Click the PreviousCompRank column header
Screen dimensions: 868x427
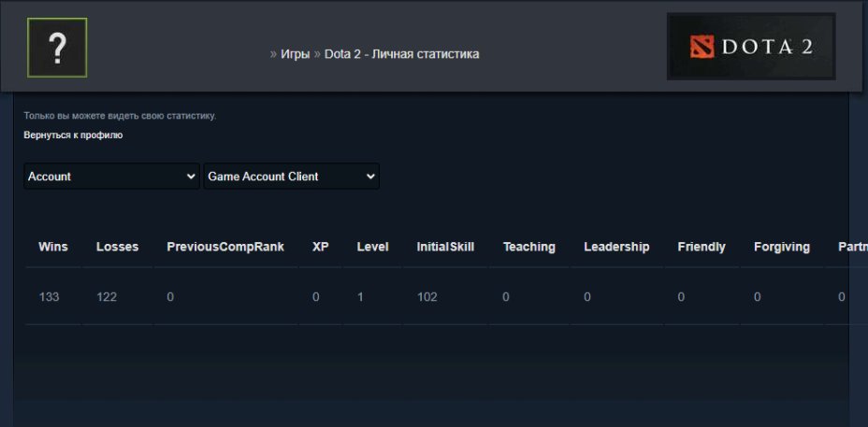point(225,247)
